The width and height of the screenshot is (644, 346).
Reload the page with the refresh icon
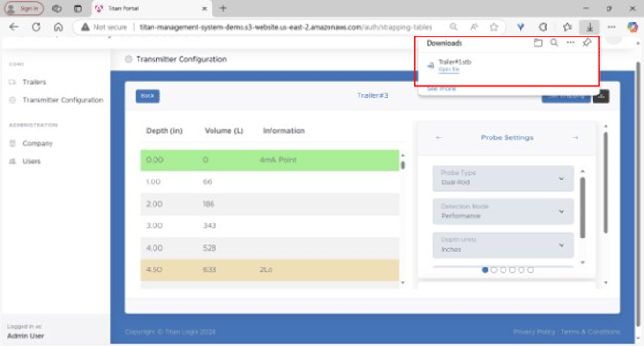tap(37, 27)
